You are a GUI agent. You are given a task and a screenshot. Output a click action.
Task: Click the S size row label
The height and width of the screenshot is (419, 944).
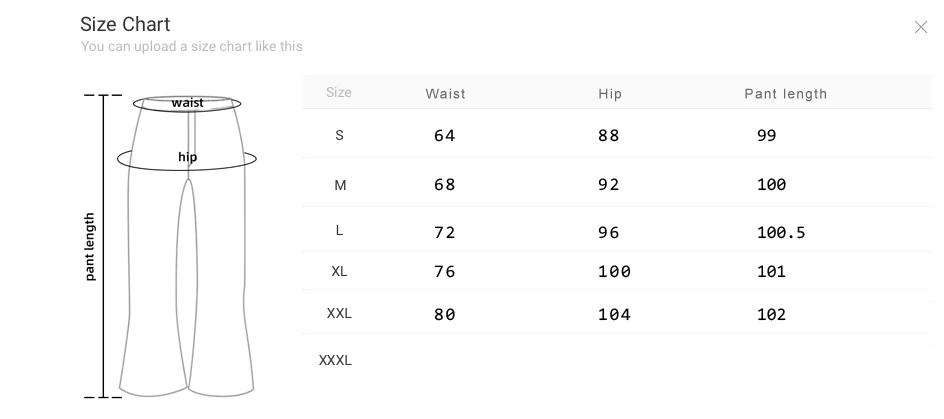click(x=339, y=135)
